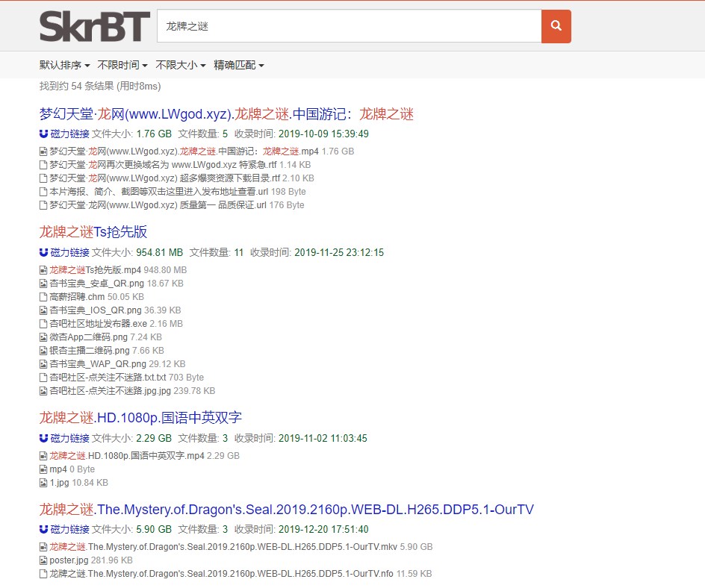Click image file icon beside poster.jpg
Screen dimensions: 705x588
tap(43, 560)
